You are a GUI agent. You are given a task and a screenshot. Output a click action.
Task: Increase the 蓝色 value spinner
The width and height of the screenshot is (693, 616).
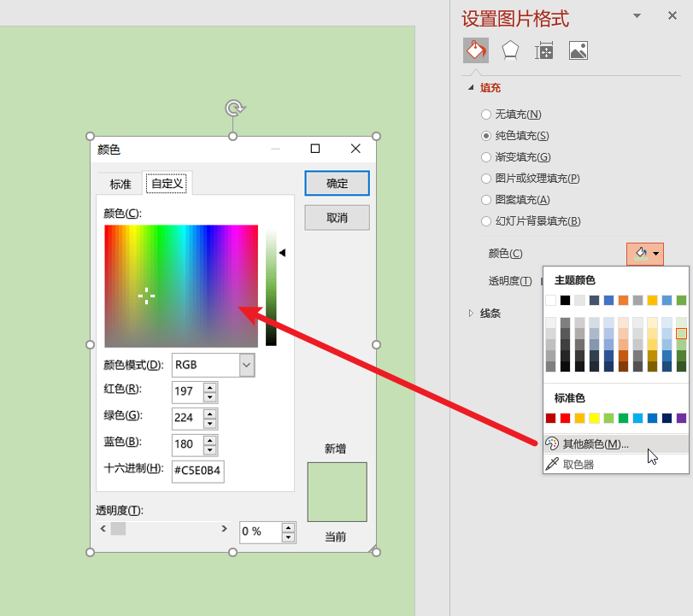(x=210, y=441)
